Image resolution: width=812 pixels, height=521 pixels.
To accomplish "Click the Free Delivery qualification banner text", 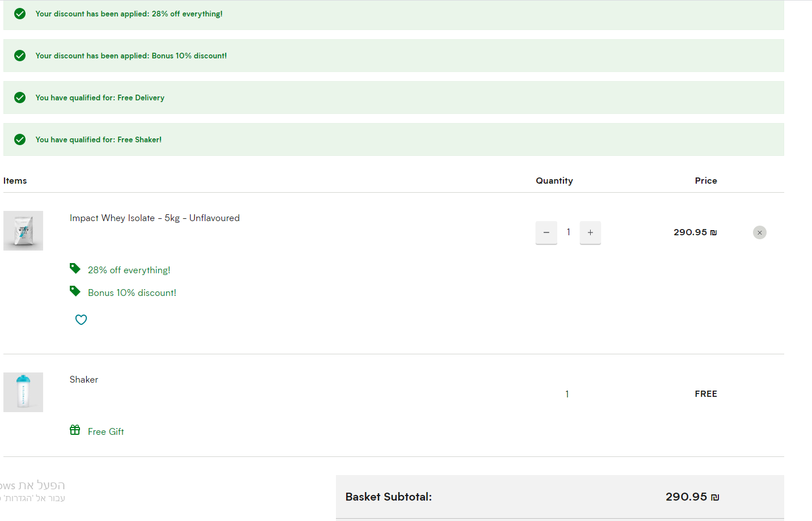I will click(x=100, y=98).
